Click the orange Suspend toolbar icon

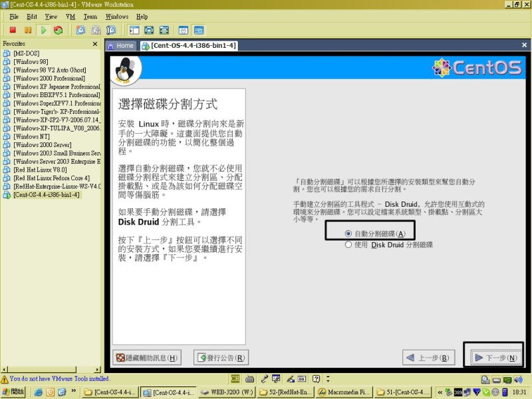coord(28,30)
